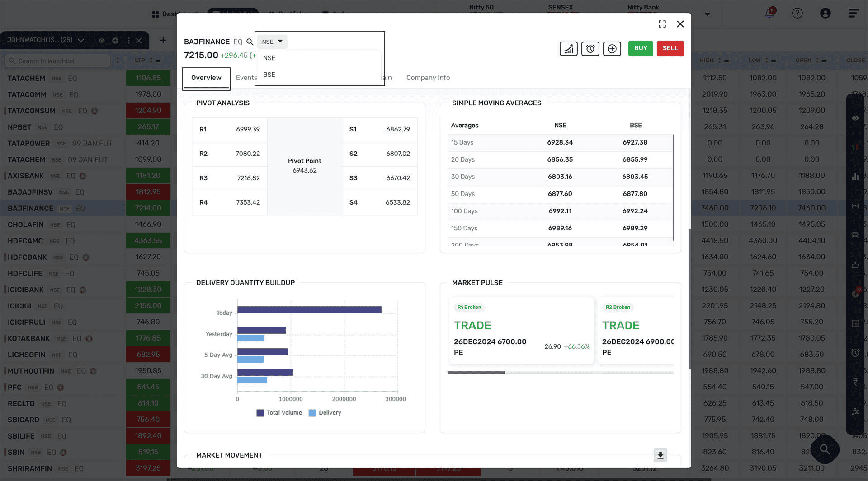Click the red SELL button
Screen dimensions: 868x481
tap(670, 48)
